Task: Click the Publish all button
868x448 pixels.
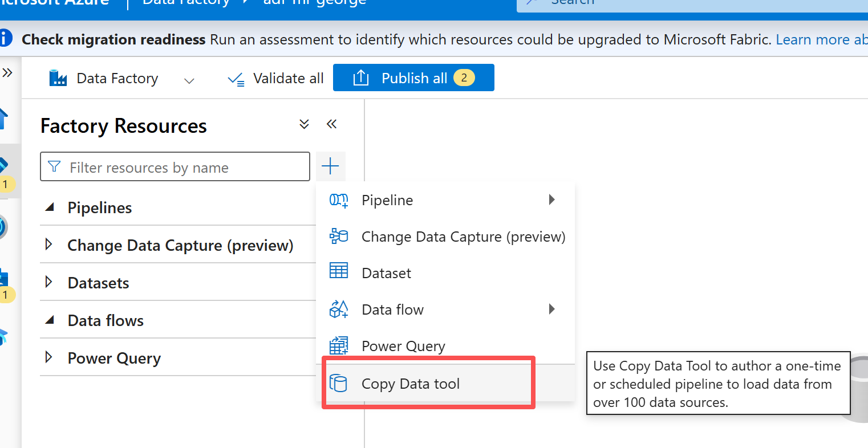Action: click(413, 78)
